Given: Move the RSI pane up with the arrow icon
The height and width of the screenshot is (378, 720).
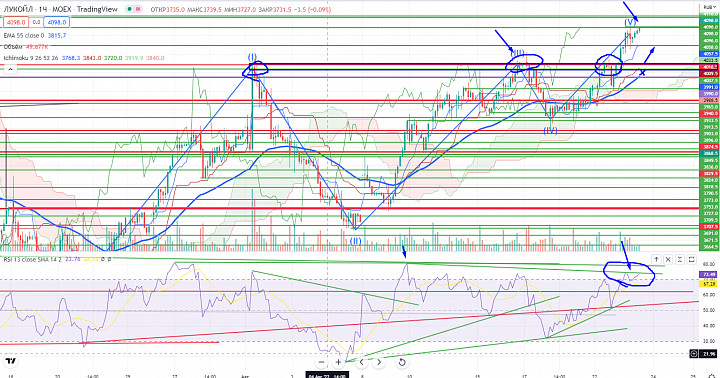Looking at the screenshot, I should coord(656,260).
